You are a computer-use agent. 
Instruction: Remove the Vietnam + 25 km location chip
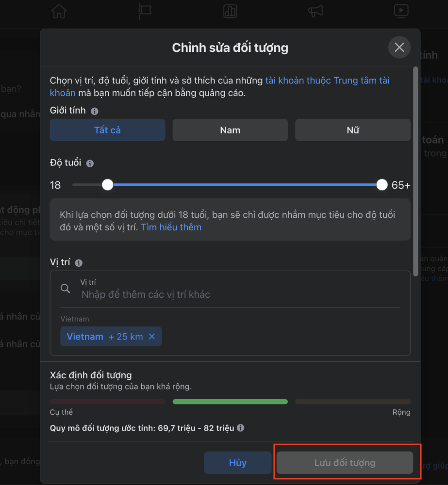pyautogui.click(x=152, y=337)
